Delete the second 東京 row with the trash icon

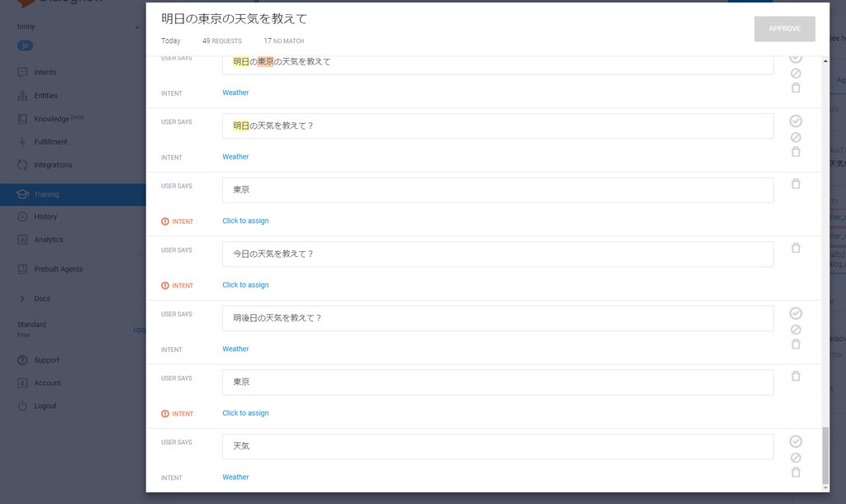coord(796,376)
